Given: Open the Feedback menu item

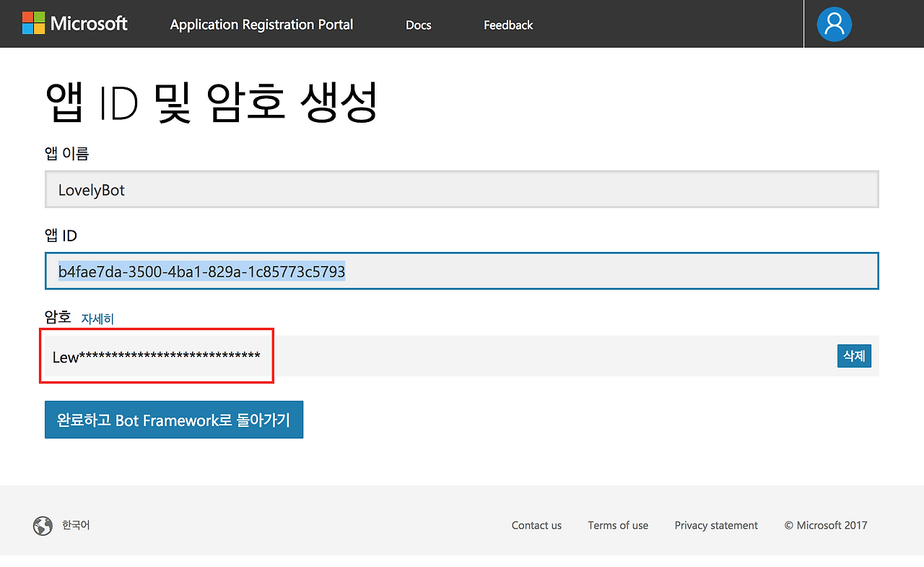Looking at the screenshot, I should [508, 25].
